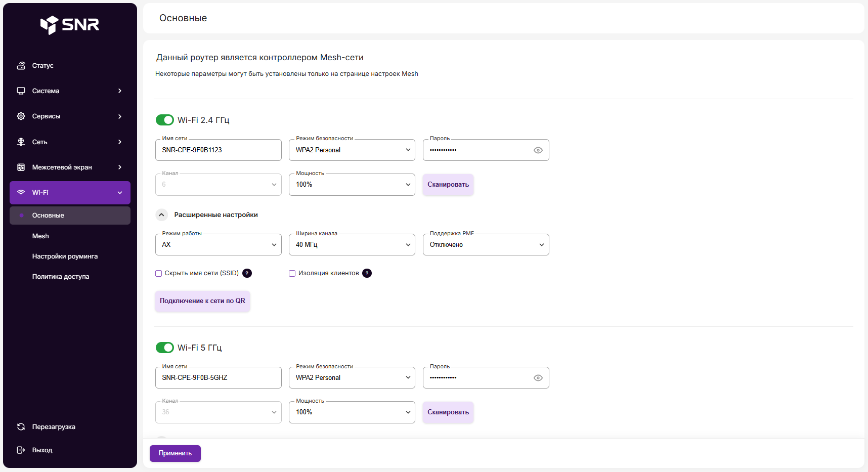The image size is (868, 472).
Task: Disable the Wi-Fi 2.4 ГГц toggle
Action: tap(164, 120)
